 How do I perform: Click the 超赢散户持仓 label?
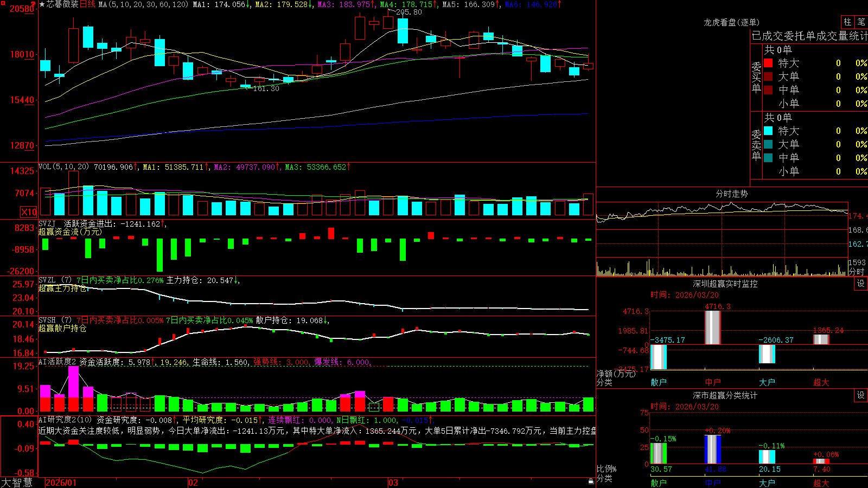click(x=62, y=329)
